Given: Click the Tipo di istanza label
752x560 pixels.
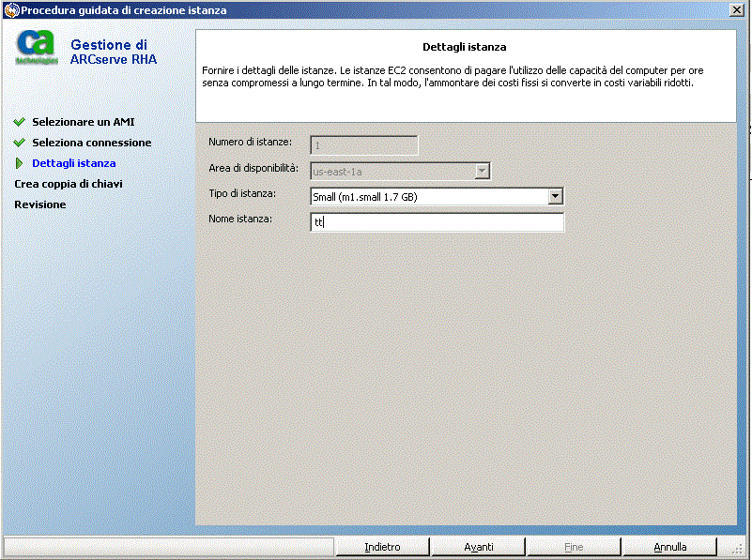Looking at the screenshot, I should click(x=242, y=193).
